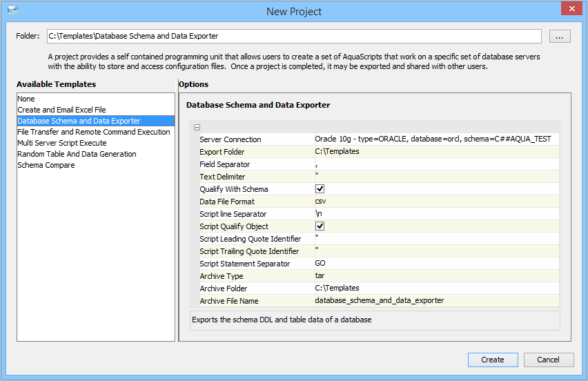This screenshot has height=381, width=588.
Task: Change the Archive Type value
Action: [x=435, y=276]
